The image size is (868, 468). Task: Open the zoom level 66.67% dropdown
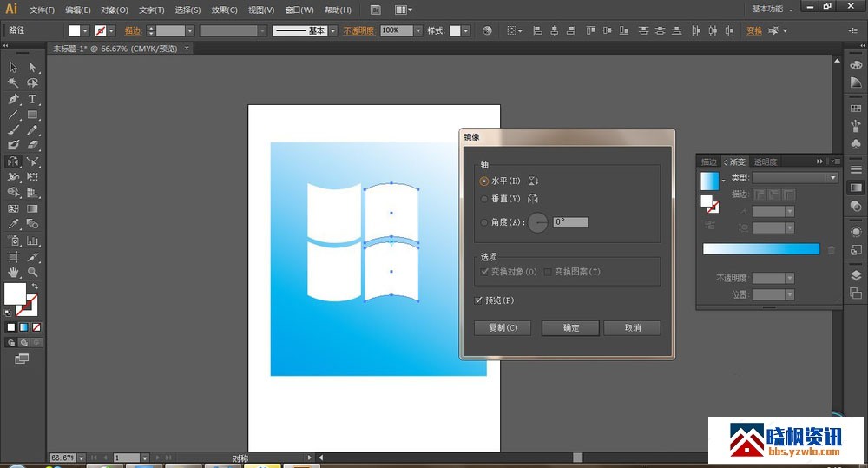82,458
